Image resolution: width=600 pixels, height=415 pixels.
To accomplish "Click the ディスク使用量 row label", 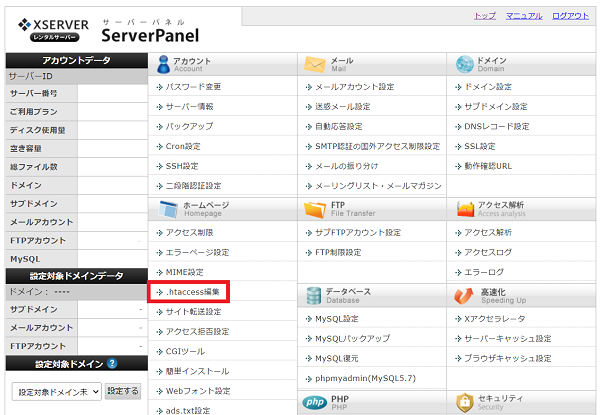I will click(x=38, y=130).
